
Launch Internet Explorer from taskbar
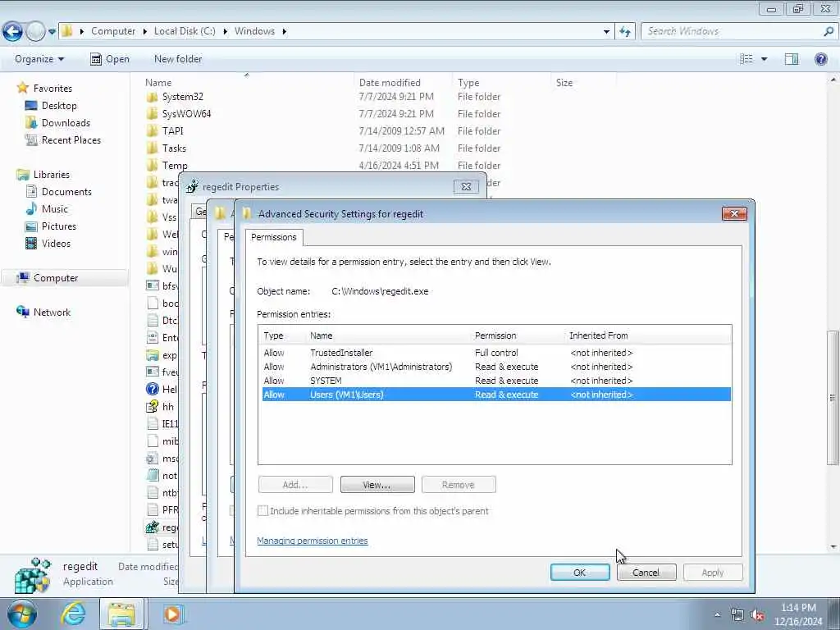pos(73,614)
